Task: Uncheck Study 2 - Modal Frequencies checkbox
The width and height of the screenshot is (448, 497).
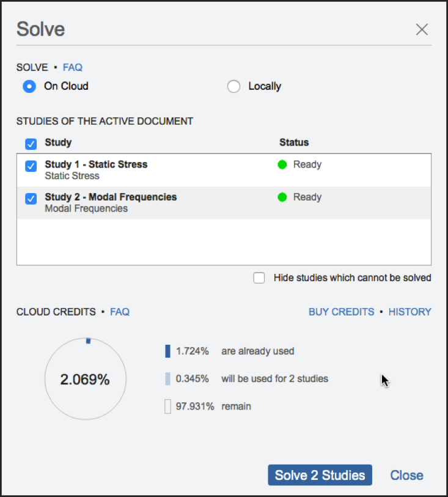Action: pyautogui.click(x=31, y=199)
